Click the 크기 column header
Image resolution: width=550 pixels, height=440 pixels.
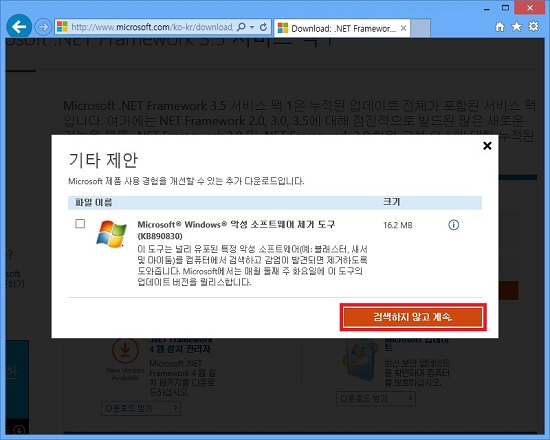click(391, 202)
